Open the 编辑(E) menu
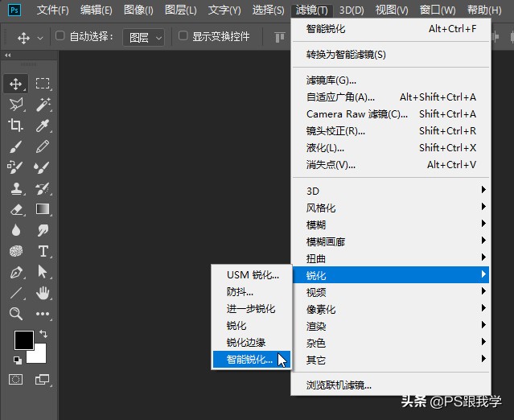This screenshot has width=514, height=420. coord(96,10)
